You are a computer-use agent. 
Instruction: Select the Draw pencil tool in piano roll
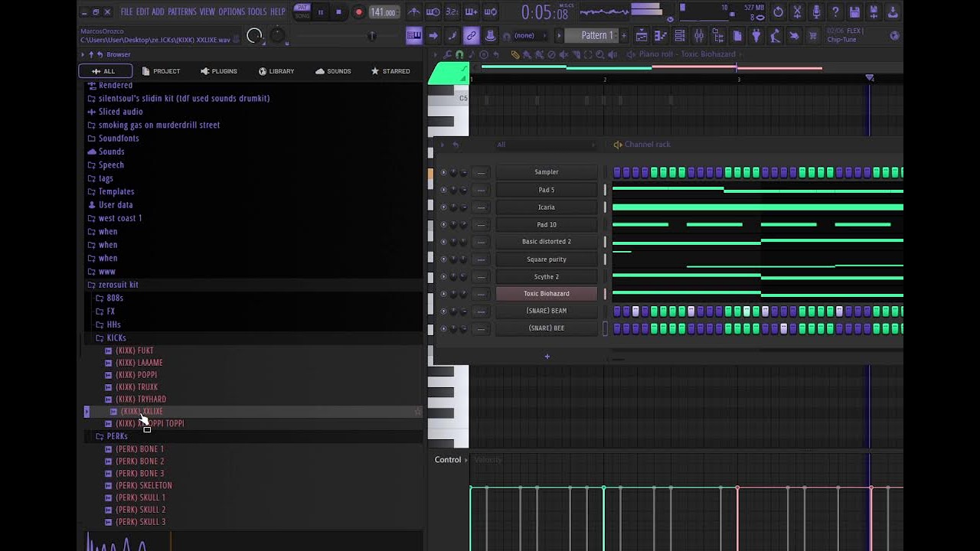(x=515, y=54)
